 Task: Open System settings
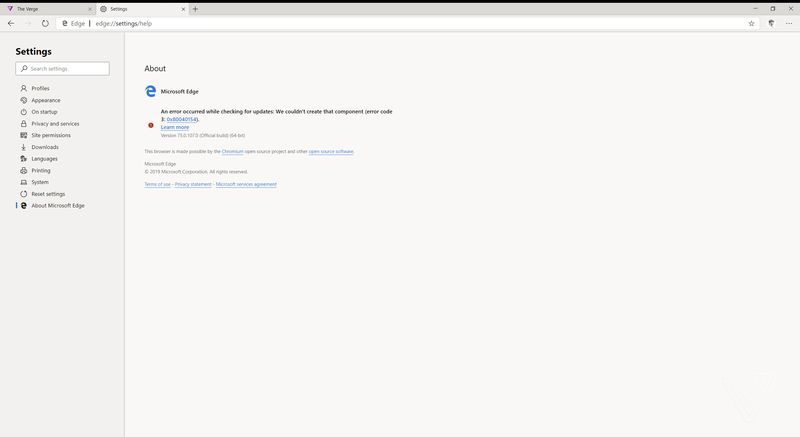(40, 182)
